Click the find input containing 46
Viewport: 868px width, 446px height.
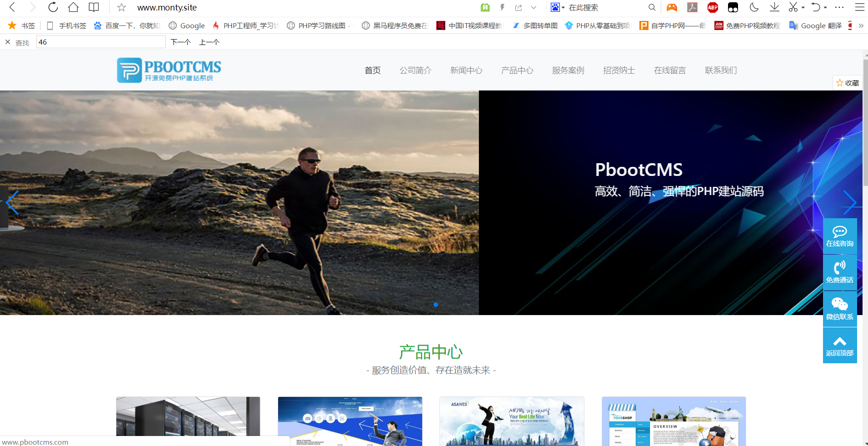(x=101, y=41)
